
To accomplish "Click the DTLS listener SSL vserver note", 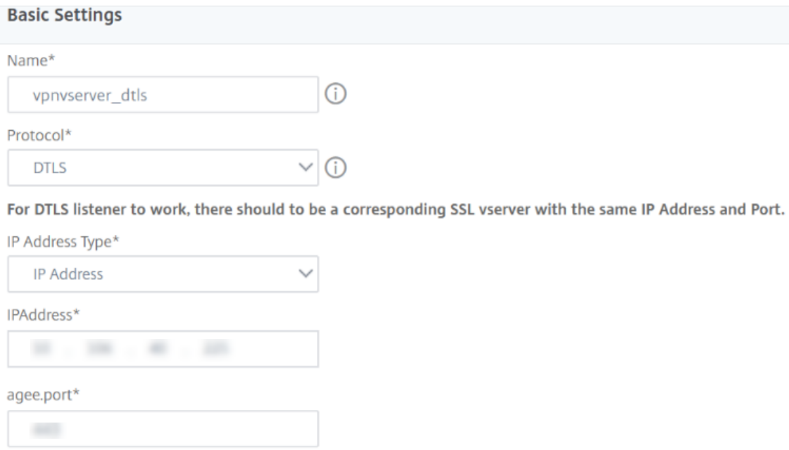I will pyautogui.click(x=395, y=210).
